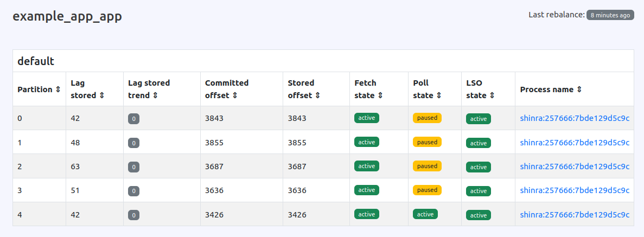Image resolution: width=644 pixels, height=237 pixels.
Task: Click active poll badge for partition 4
Action: pyautogui.click(x=425, y=214)
